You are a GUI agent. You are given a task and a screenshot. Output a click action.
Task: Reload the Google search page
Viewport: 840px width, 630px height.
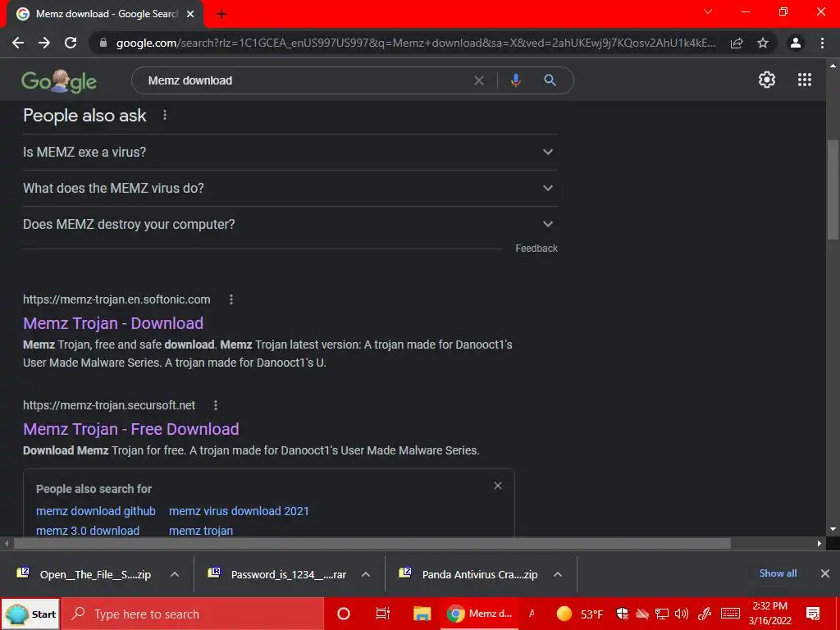pos(71,43)
